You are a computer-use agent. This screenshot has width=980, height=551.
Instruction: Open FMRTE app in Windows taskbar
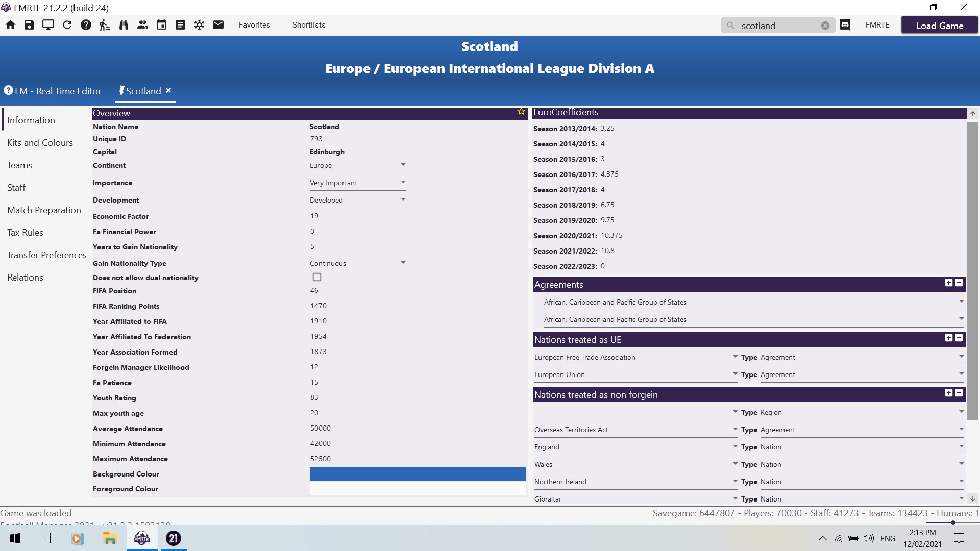[142, 538]
